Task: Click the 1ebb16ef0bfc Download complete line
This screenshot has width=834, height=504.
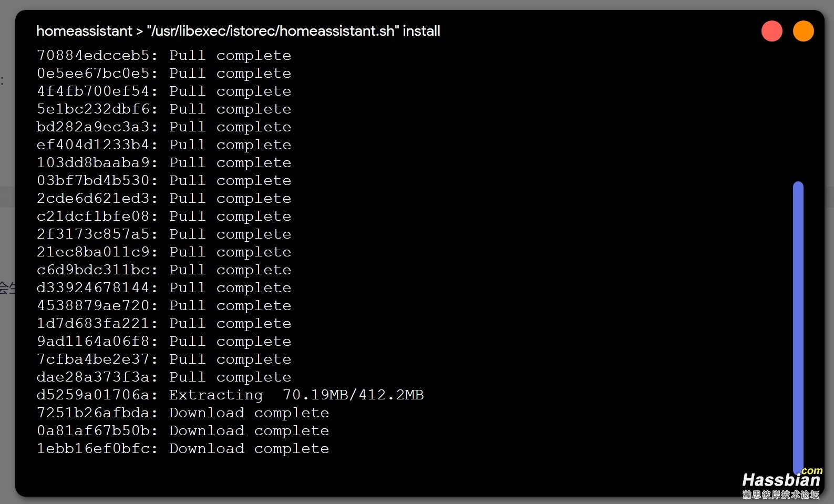Action: 183,448
